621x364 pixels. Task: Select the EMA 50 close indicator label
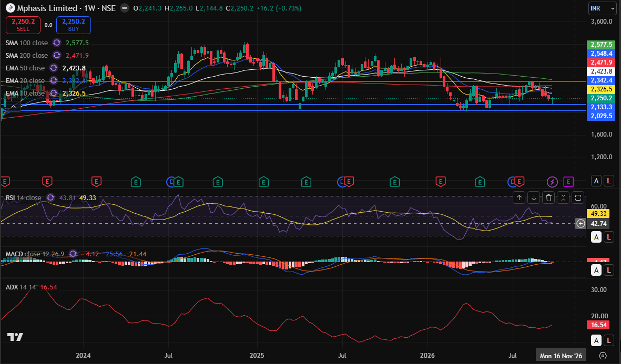(x=25, y=68)
